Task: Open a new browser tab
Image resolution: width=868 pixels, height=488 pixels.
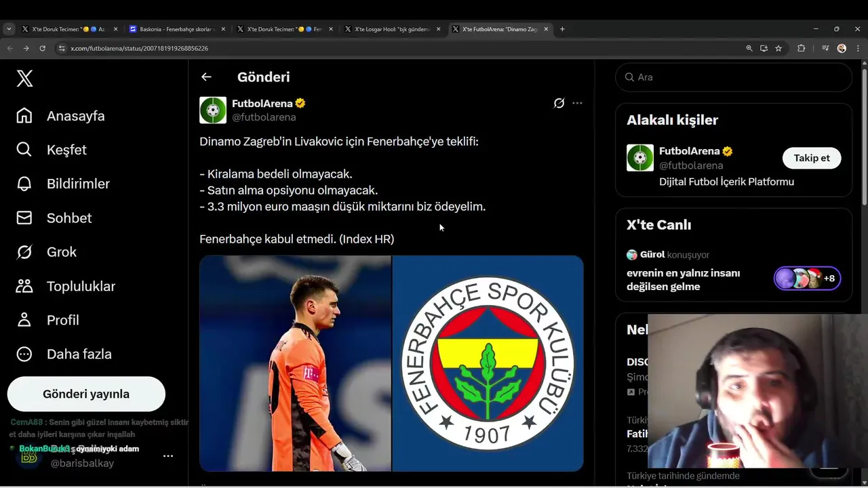Action: [562, 29]
